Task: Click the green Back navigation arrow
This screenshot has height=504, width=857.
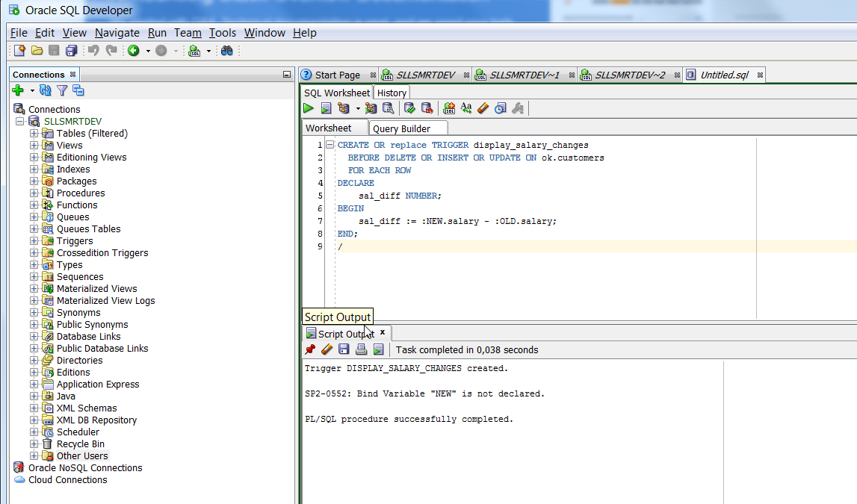Action: [x=133, y=51]
